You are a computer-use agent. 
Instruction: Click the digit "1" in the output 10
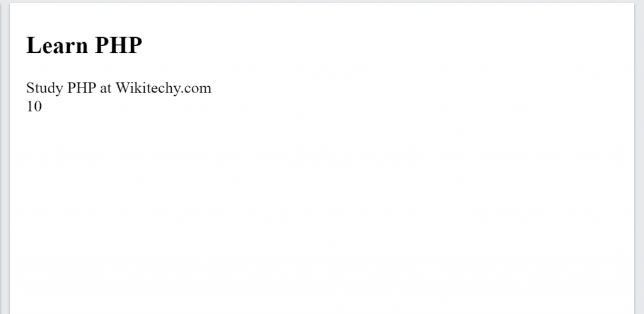[x=30, y=106]
